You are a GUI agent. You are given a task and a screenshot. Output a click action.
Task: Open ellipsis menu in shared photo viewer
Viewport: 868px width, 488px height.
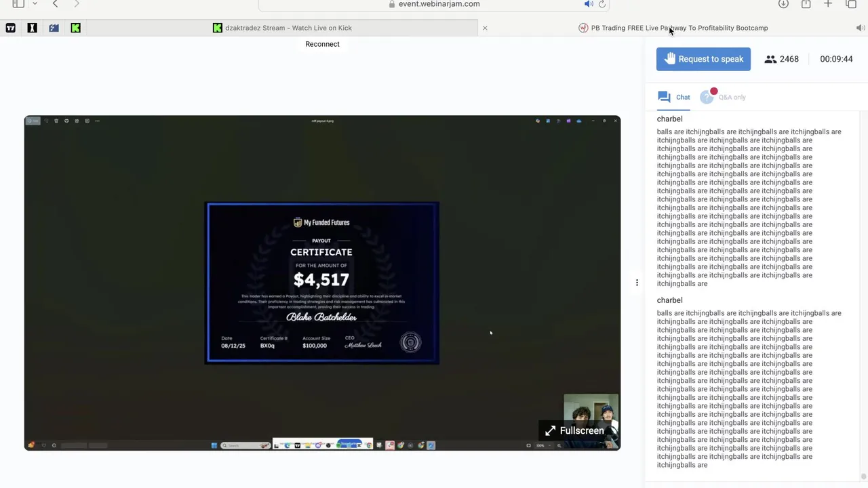tap(97, 121)
